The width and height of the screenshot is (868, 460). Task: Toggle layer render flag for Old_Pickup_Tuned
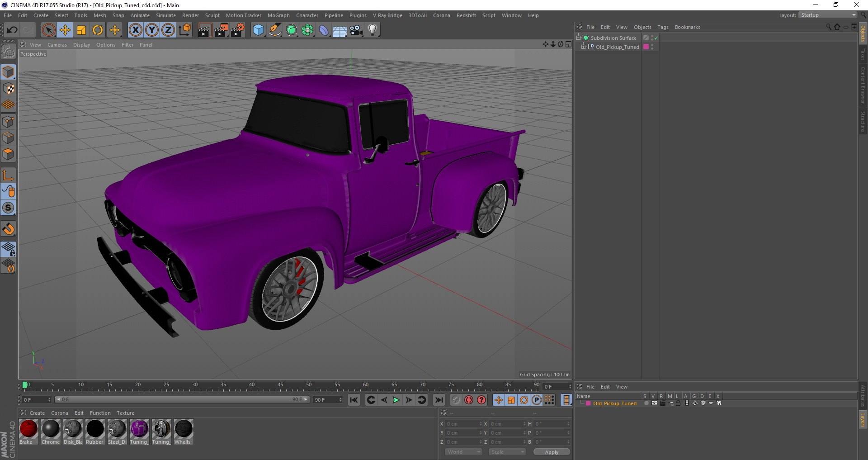click(662, 403)
